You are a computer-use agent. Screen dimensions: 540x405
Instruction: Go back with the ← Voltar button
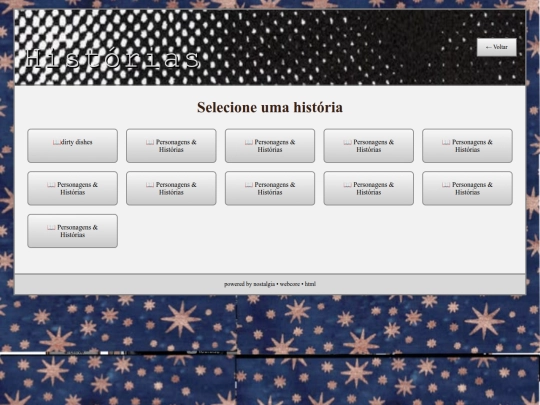(x=496, y=47)
